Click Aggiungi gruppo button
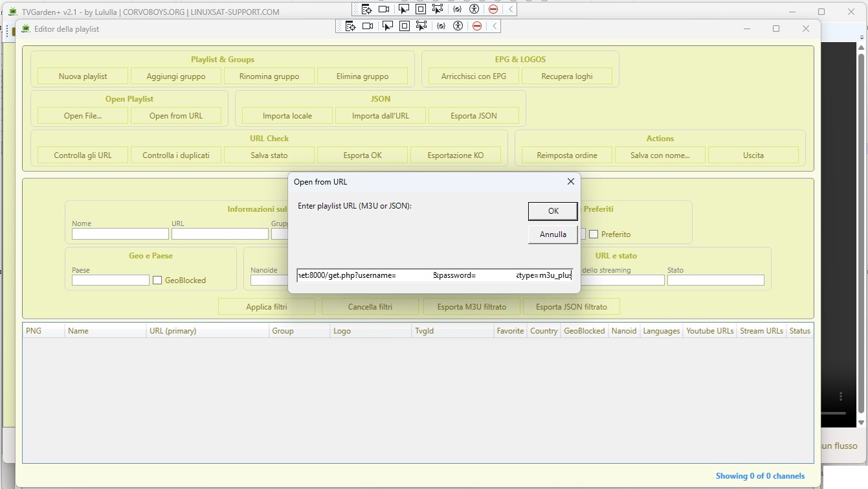The width and height of the screenshot is (868, 489). (176, 76)
